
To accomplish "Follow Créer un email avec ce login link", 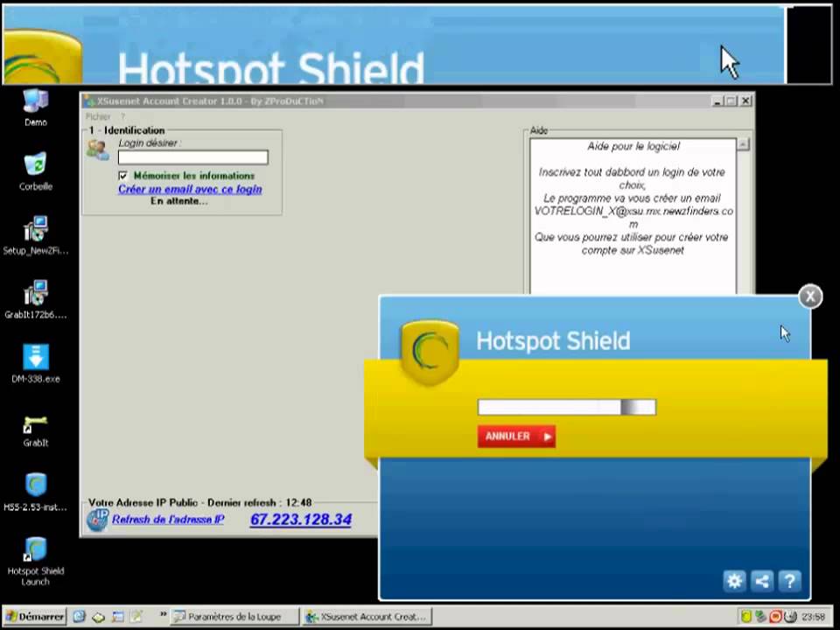I will click(190, 189).
